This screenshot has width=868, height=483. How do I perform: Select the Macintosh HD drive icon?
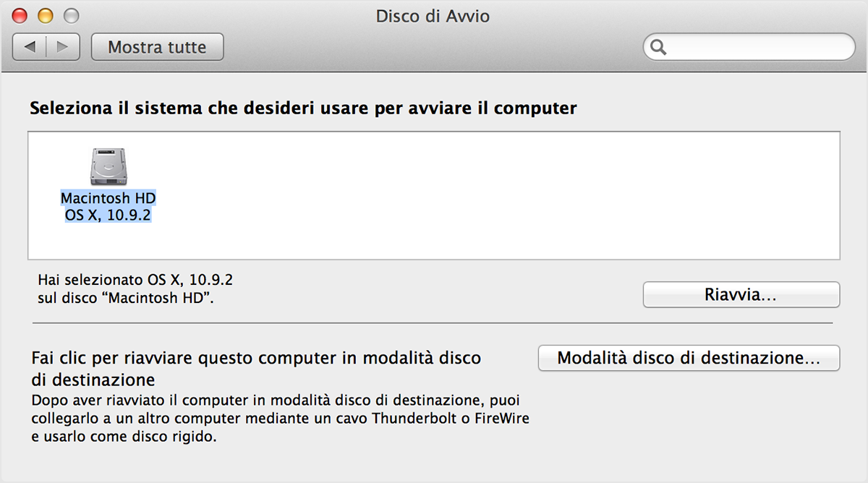pos(109,165)
